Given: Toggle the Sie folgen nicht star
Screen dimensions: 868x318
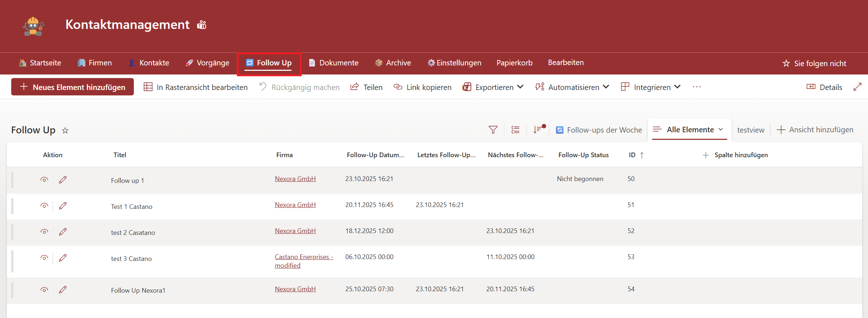Looking at the screenshot, I should point(786,64).
